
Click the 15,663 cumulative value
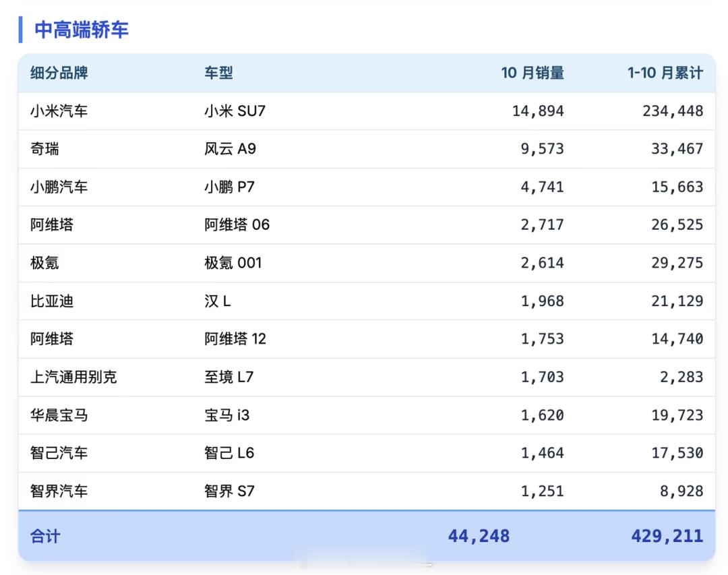click(x=677, y=187)
